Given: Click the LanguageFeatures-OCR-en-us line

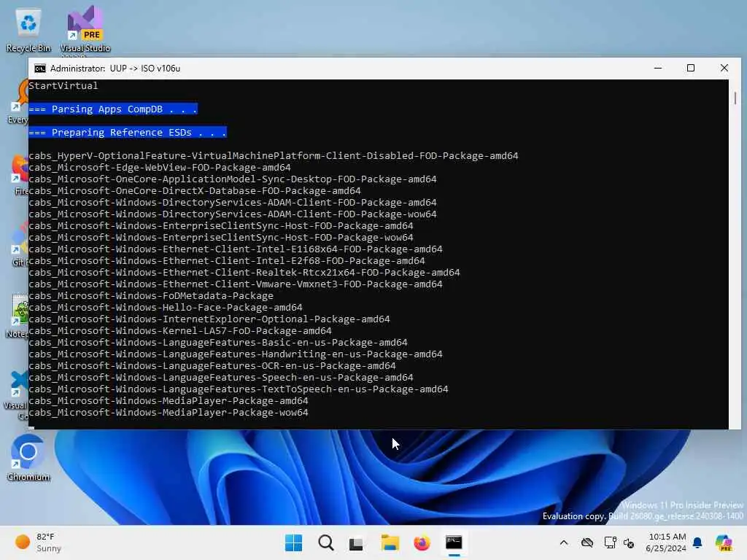Looking at the screenshot, I should point(212,366).
